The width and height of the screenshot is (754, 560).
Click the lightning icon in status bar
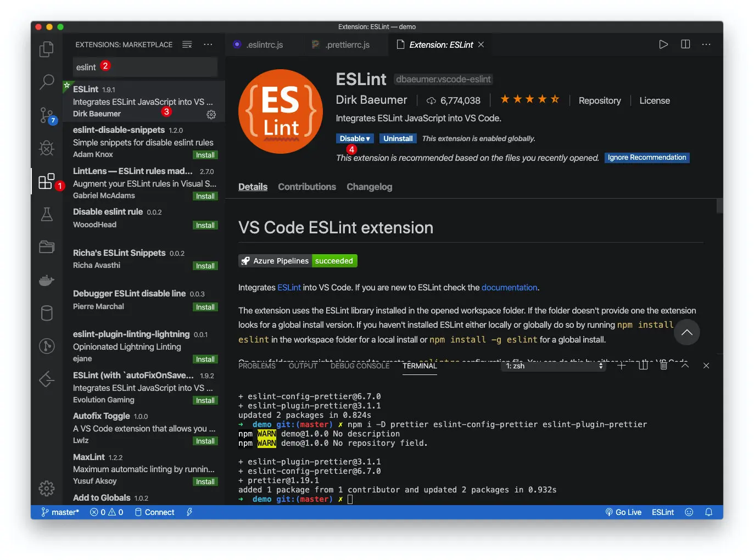(x=189, y=512)
